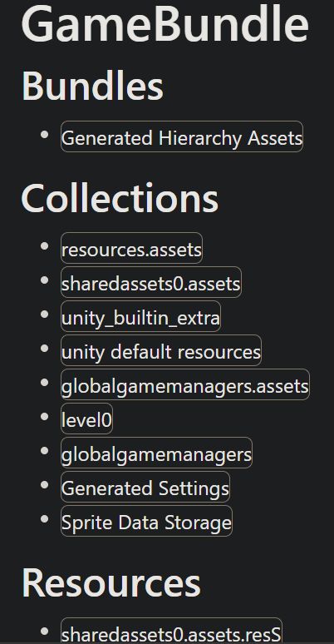This screenshot has height=644, width=334.
Task: Open unity_builtin_extra collection
Action: [x=140, y=316]
